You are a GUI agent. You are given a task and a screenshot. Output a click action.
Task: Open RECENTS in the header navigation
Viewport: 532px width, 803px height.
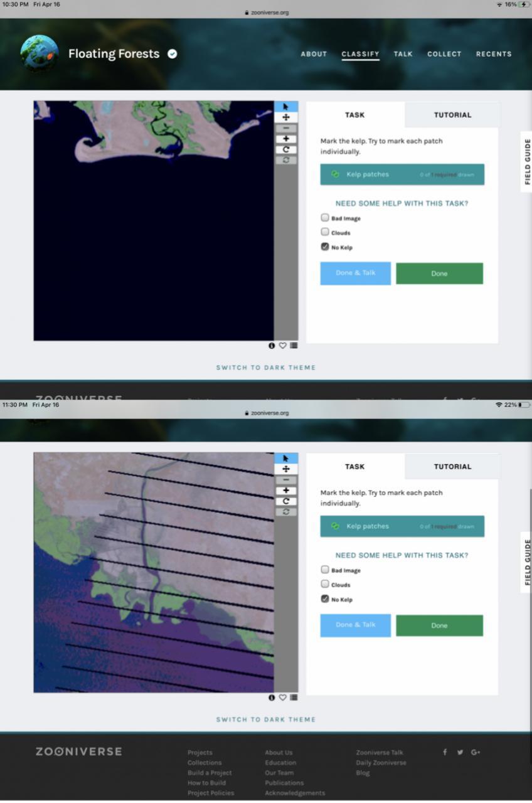(x=494, y=54)
